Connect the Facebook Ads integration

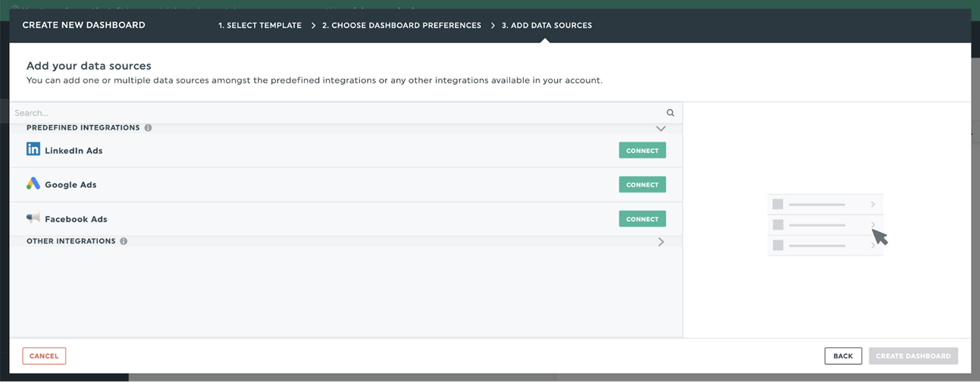642,219
